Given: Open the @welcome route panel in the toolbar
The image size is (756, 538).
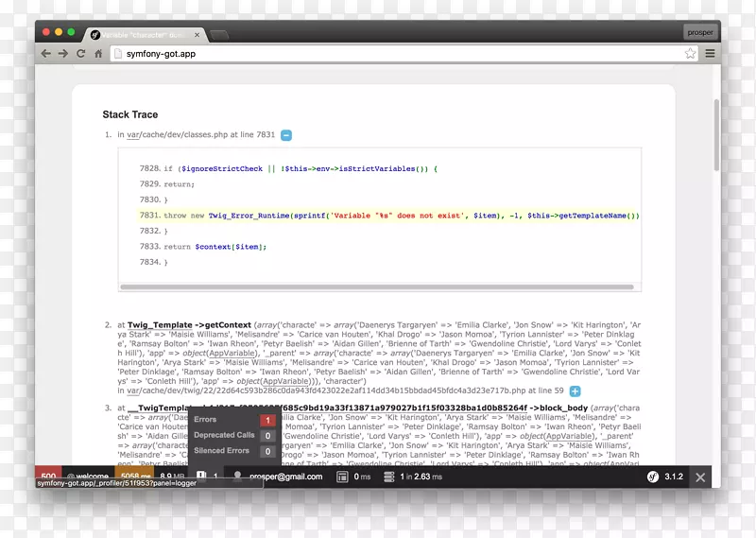Looking at the screenshot, I should pos(88,477).
